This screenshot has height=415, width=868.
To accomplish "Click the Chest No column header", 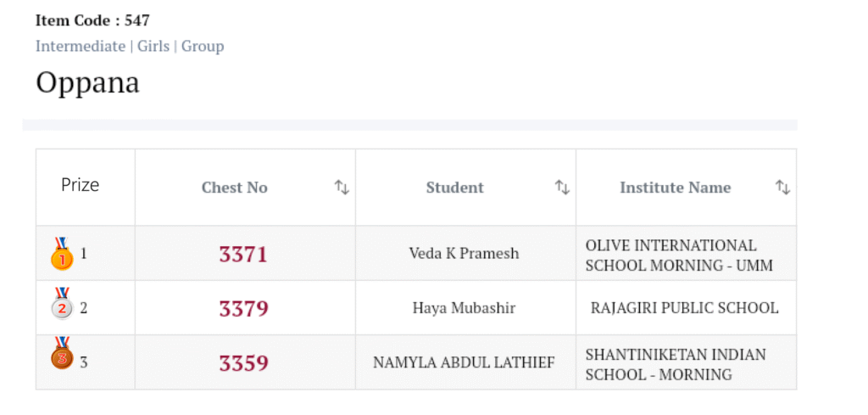I will [235, 188].
